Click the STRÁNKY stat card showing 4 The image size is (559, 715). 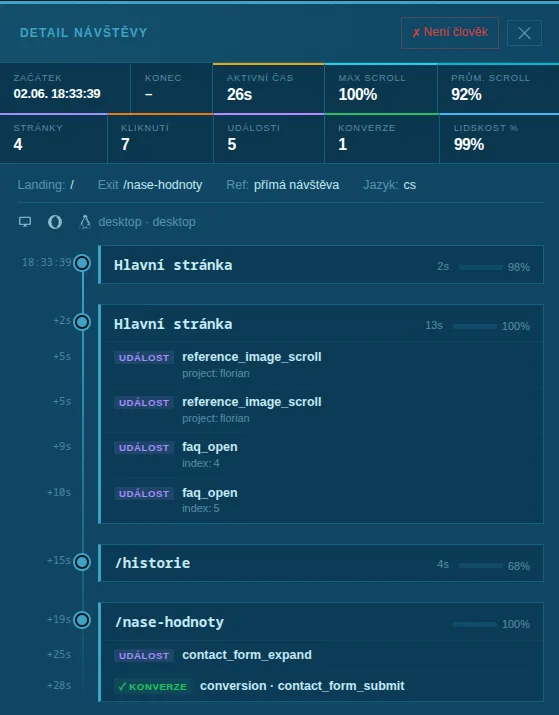point(53,139)
